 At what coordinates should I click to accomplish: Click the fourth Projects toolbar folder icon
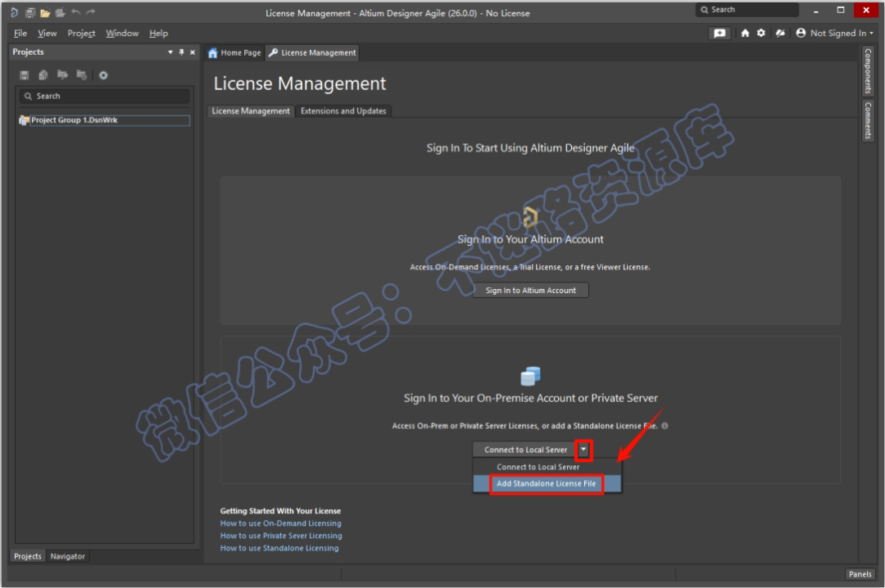click(81, 75)
